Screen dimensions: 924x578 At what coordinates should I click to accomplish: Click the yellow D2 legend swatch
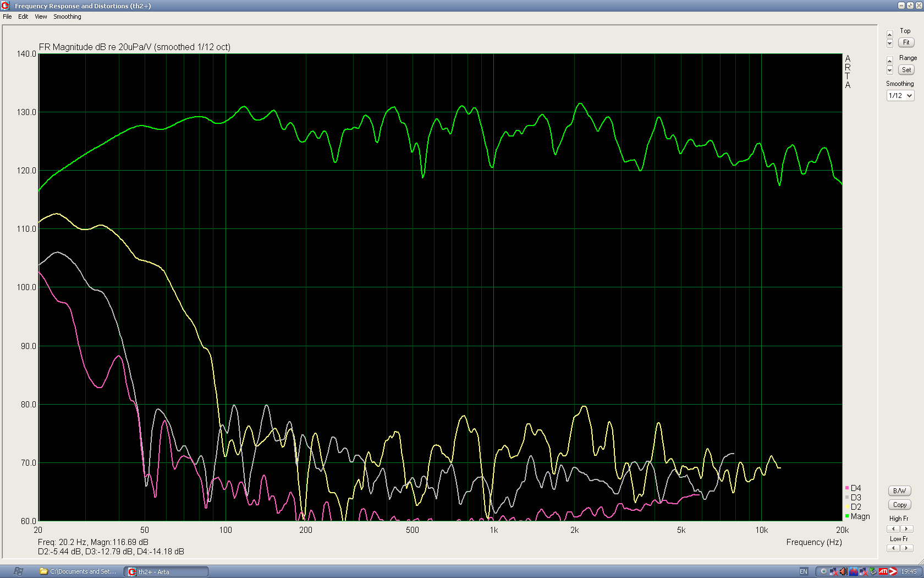point(847,507)
